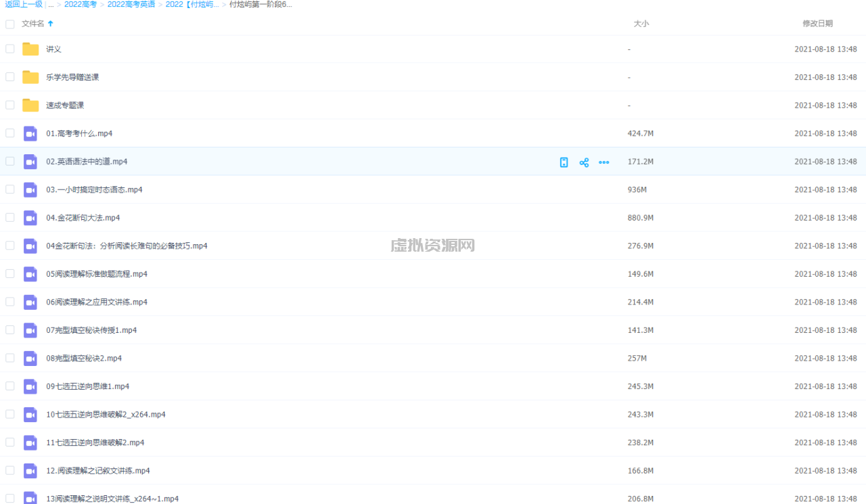Click video icon for 02.英语语法中的道.mp4
The image size is (866, 504).
click(x=30, y=162)
